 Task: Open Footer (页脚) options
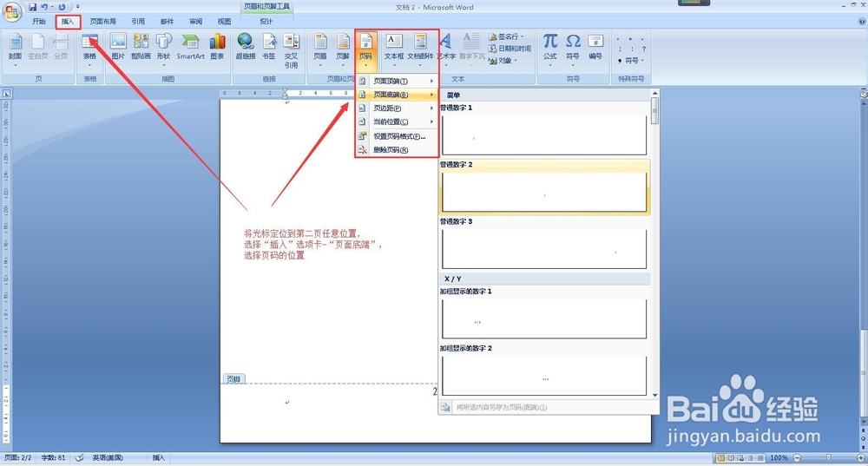[x=343, y=49]
